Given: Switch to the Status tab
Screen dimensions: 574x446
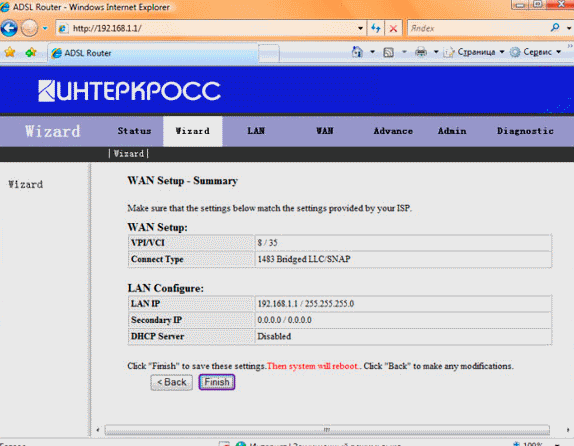Looking at the screenshot, I should pos(134,131).
